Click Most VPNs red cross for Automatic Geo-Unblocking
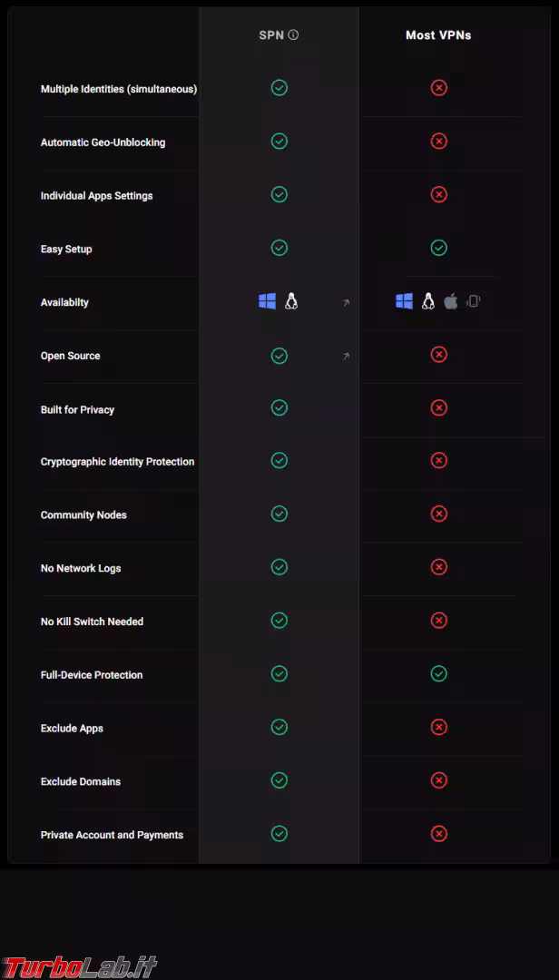Viewport: 559px width, 980px height. pyautogui.click(x=439, y=142)
